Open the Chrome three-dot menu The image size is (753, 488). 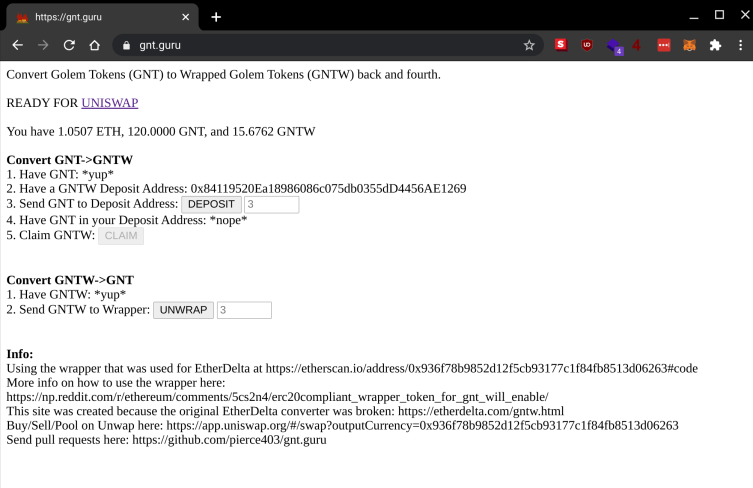click(741, 45)
